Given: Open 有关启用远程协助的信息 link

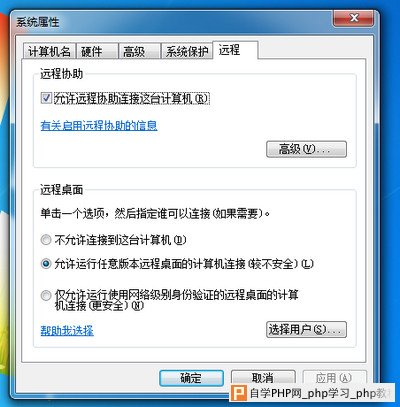Looking at the screenshot, I should (x=99, y=126).
